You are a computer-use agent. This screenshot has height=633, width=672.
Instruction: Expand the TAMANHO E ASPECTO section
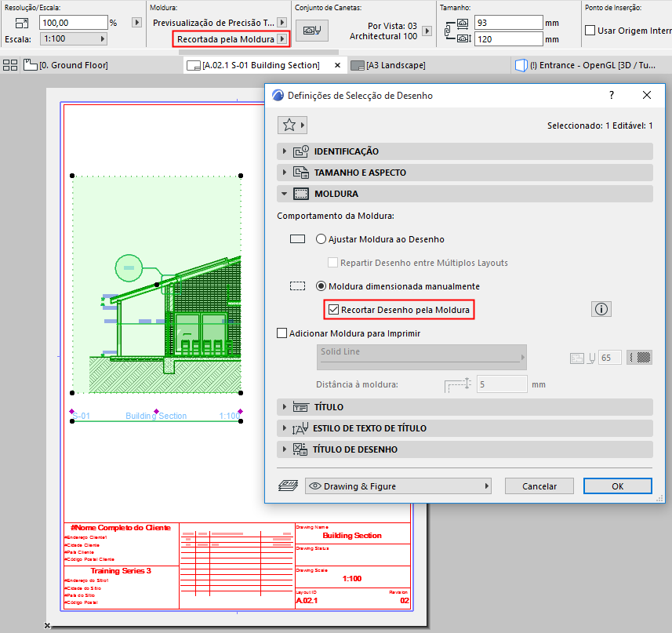[465, 173]
